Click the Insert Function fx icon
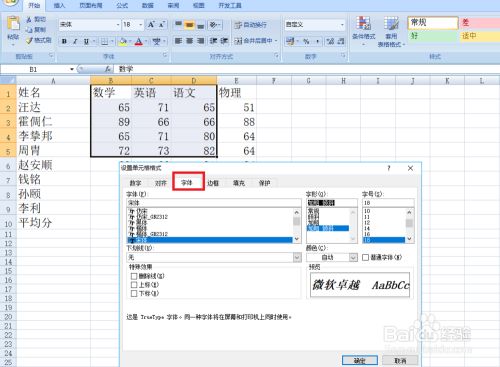This screenshot has height=367, width=500. (x=107, y=69)
